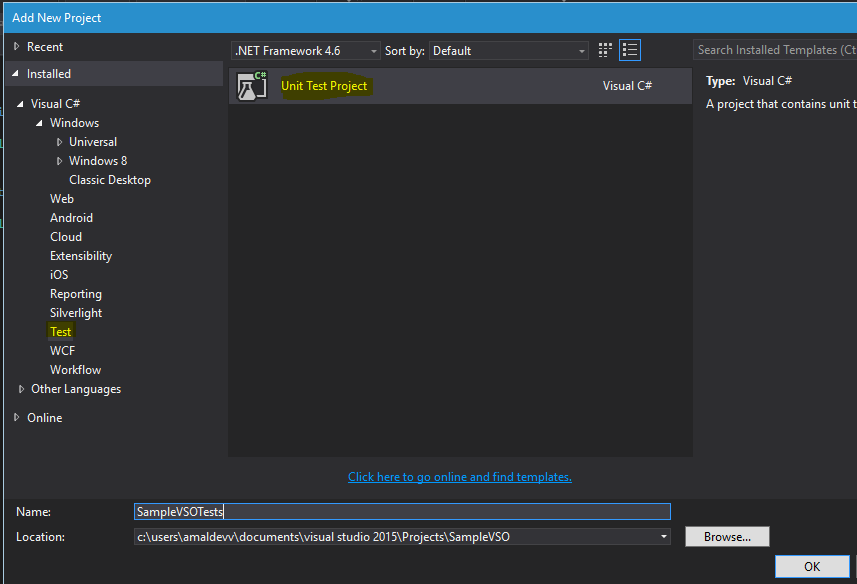Click the Unit Test Project C# icon

tap(251, 86)
